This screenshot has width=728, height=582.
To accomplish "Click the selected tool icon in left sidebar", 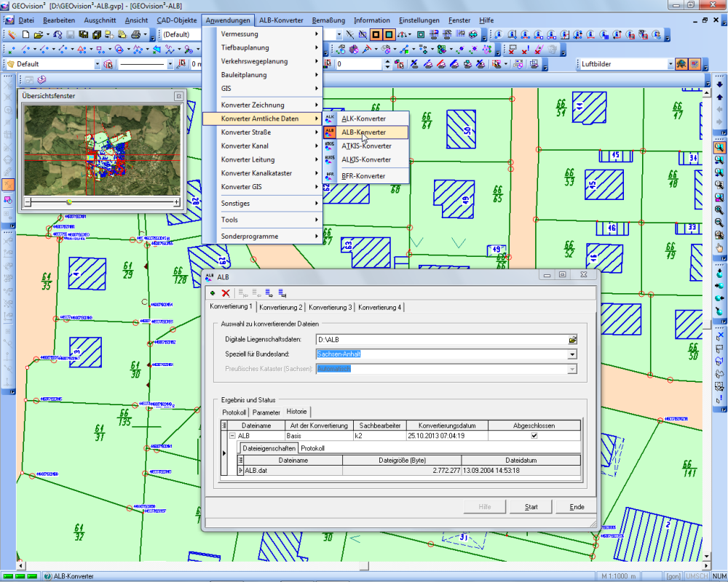I will (8, 184).
